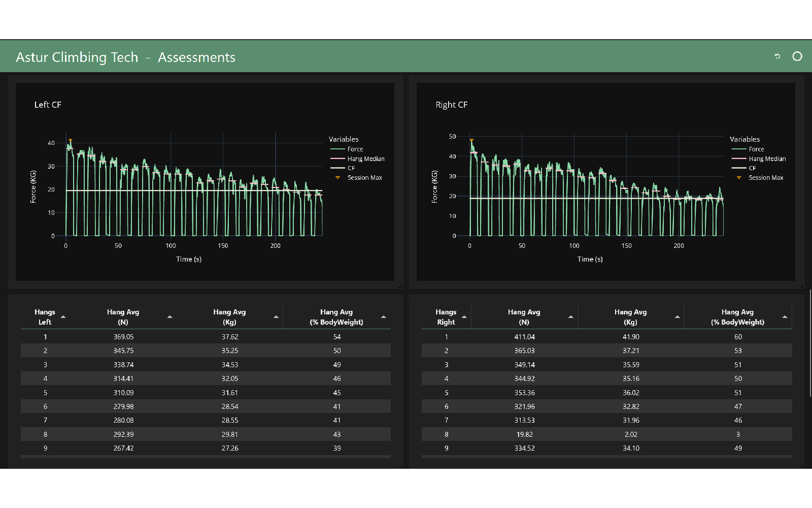
Task: Sort right table by Hang Avg (N) arrow
Action: click(571, 317)
